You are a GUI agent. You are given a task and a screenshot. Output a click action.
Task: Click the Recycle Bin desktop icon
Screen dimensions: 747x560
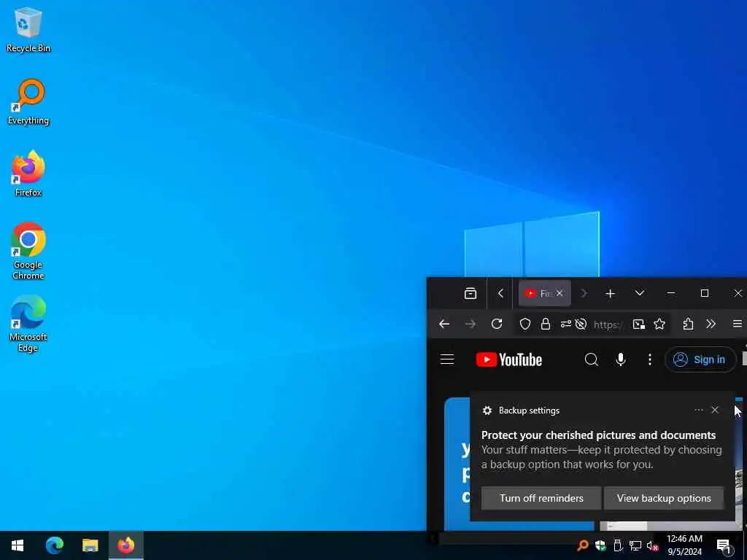[28, 30]
